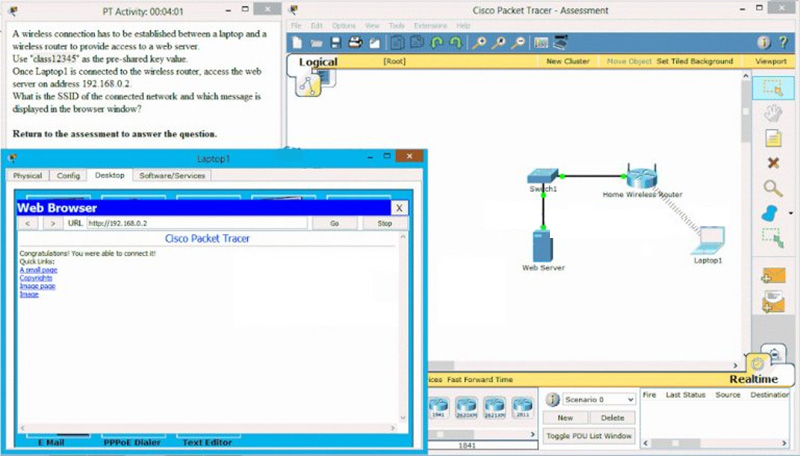The width and height of the screenshot is (800, 456).
Task: Select the Web Server device icon
Action: 542,246
